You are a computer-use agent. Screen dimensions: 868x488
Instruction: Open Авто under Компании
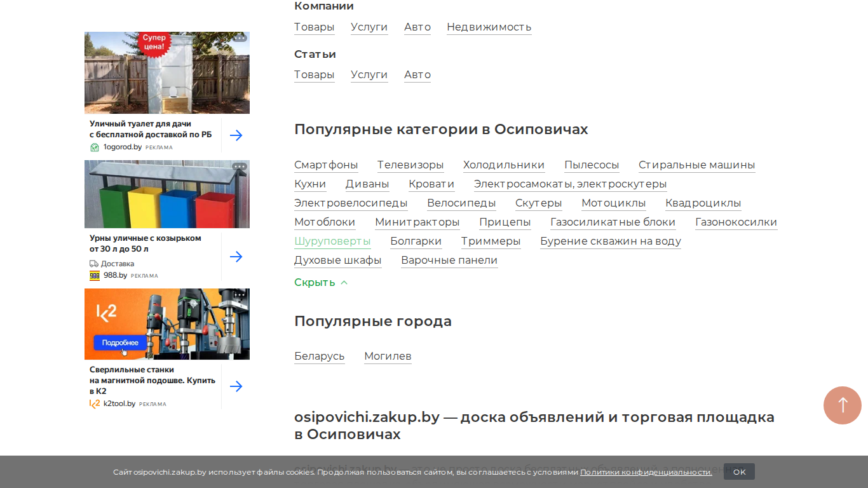pos(417,27)
